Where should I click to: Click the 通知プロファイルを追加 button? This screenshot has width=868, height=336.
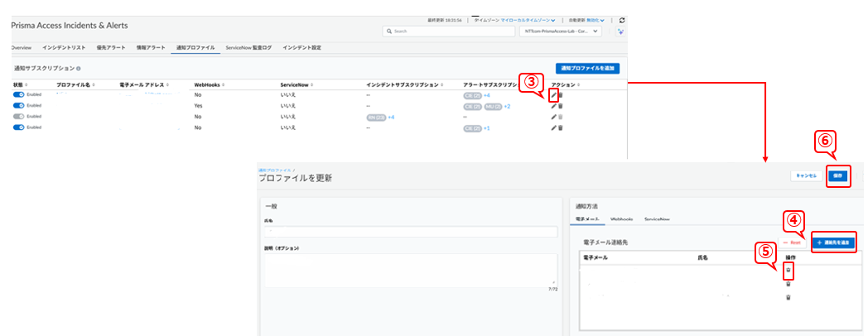(588, 68)
